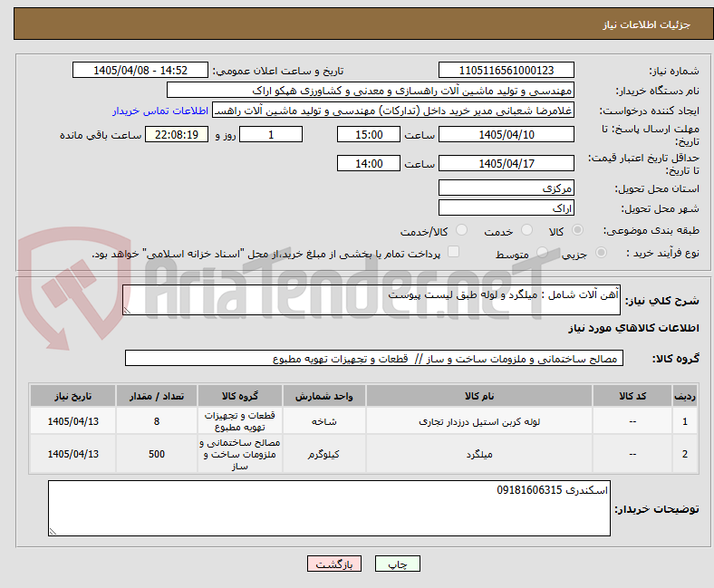Image resolution: width=714 pixels, height=588 pixels.
Task: Click the buyer notes resize handle
Action: click(x=53, y=532)
